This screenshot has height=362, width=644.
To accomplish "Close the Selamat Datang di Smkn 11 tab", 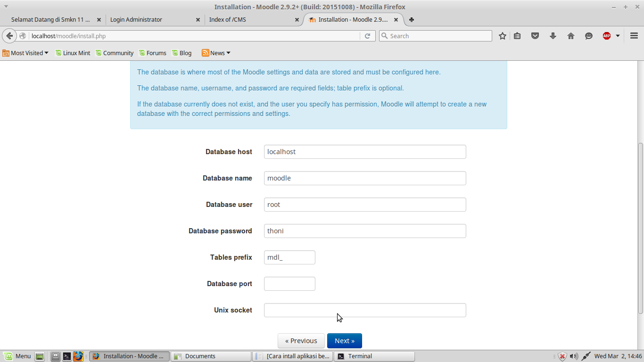I will click(99, 20).
